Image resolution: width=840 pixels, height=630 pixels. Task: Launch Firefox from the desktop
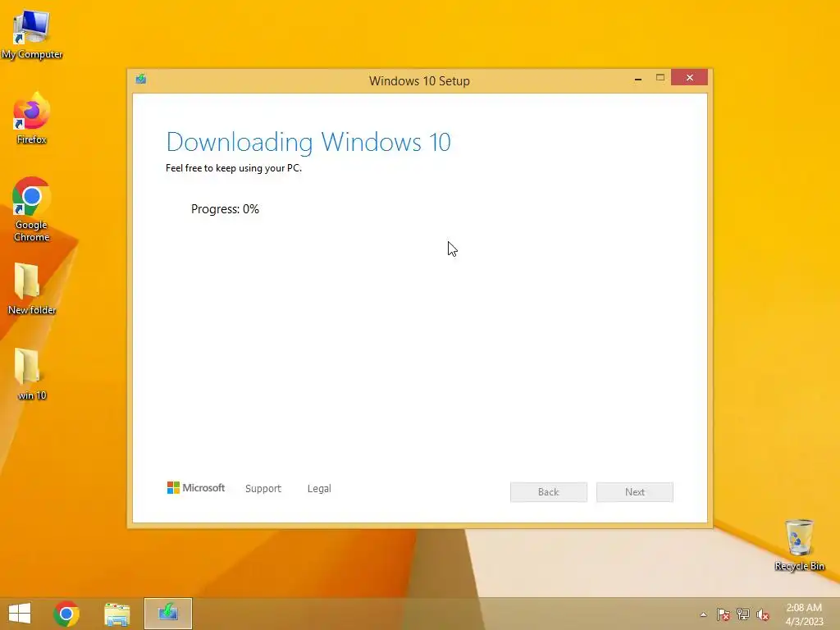tap(32, 118)
